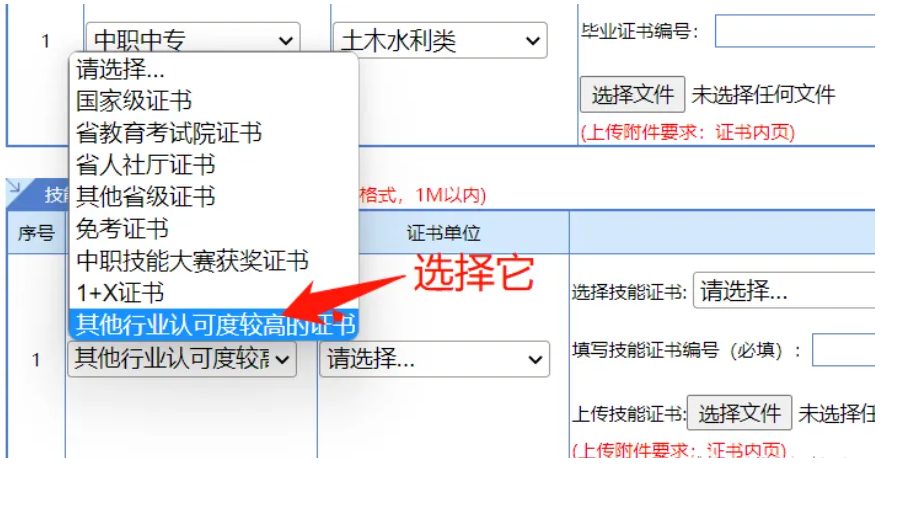Choose 省教育考试院证书 from the list
The image size is (900, 510).
tap(214, 133)
